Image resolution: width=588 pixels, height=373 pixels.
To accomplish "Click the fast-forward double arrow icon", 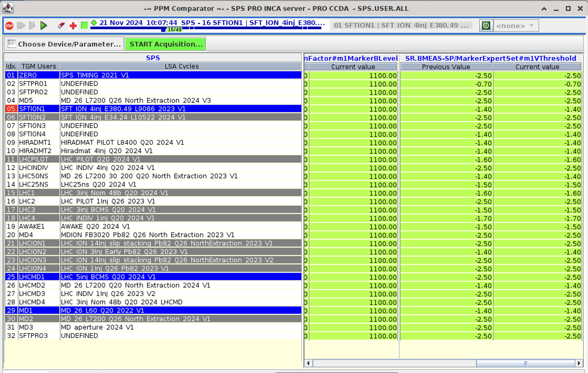I will click(21, 26).
